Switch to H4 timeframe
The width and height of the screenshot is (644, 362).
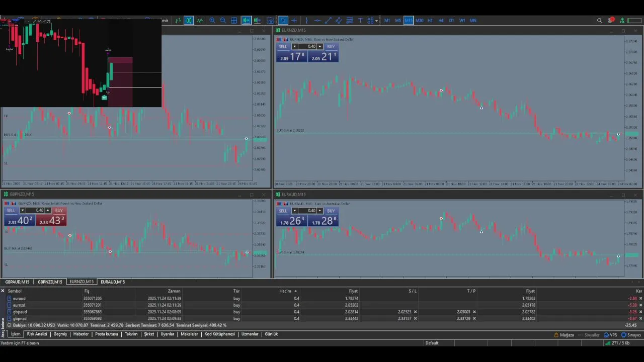441,21
